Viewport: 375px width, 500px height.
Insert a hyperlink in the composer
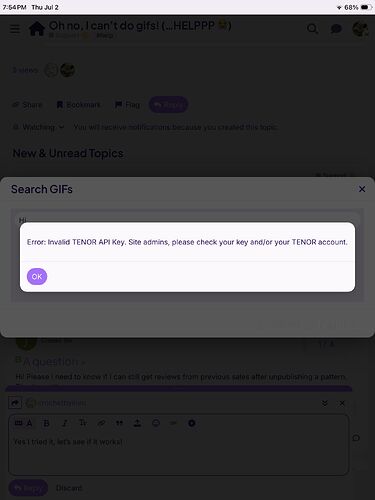101,423
